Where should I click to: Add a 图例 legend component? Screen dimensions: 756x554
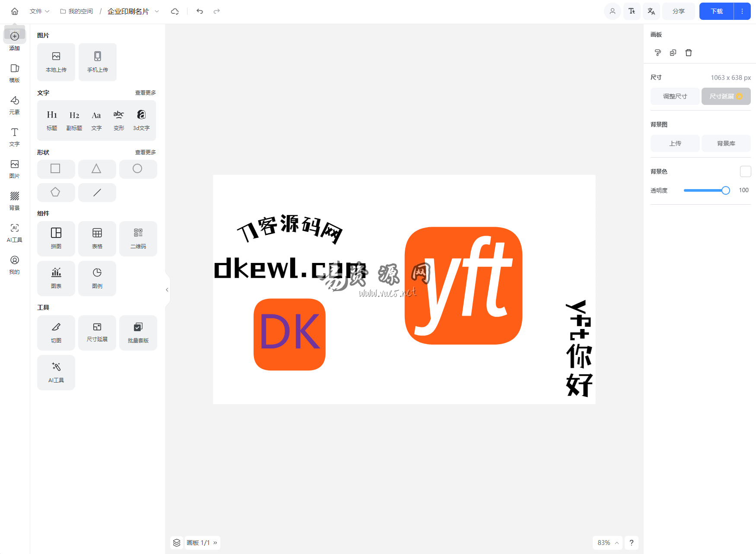point(97,278)
